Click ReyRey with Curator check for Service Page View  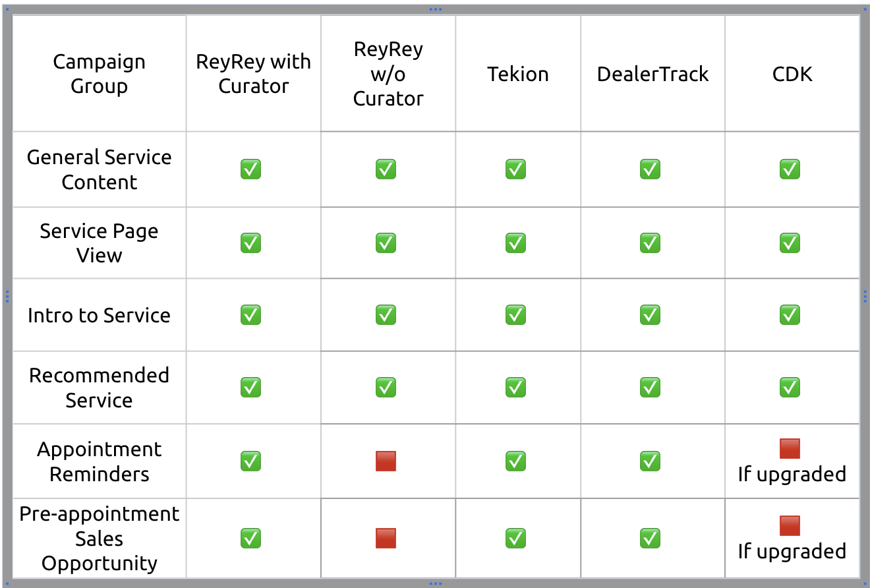click(250, 243)
